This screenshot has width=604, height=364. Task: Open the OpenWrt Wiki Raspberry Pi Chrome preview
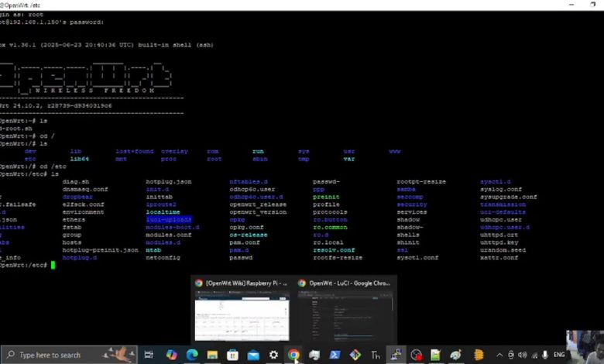242,310
